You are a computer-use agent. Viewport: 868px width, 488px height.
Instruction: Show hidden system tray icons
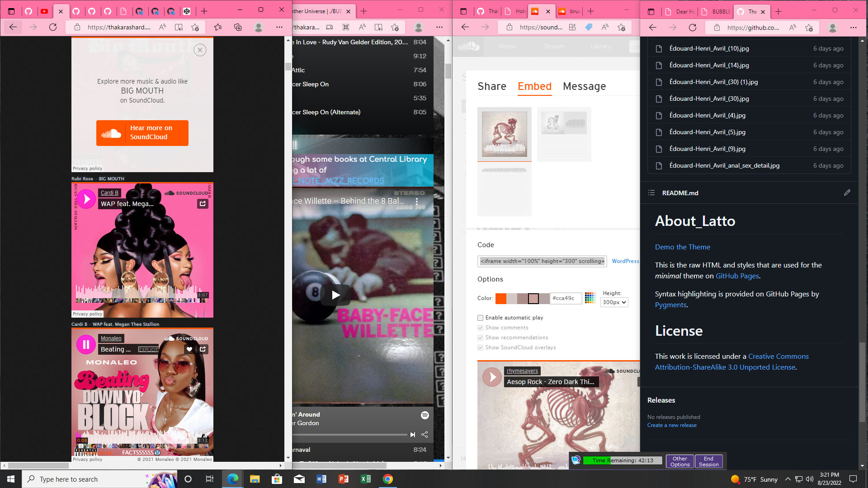(x=788, y=479)
